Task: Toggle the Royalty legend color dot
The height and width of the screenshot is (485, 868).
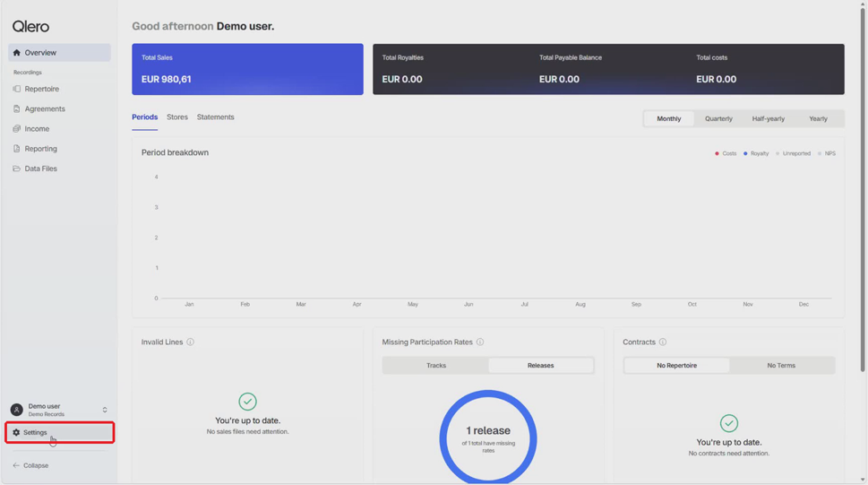Action: coord(745,153)
